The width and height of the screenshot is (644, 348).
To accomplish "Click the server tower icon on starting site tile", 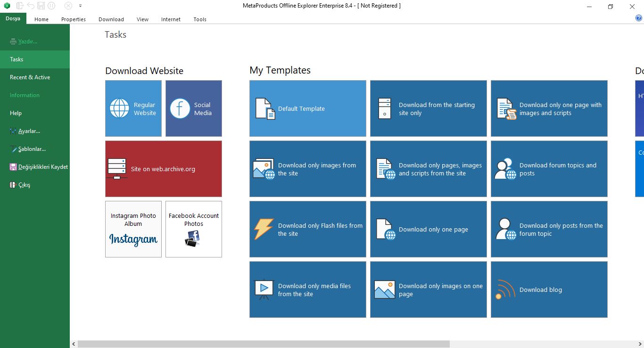I will (385, 108).
